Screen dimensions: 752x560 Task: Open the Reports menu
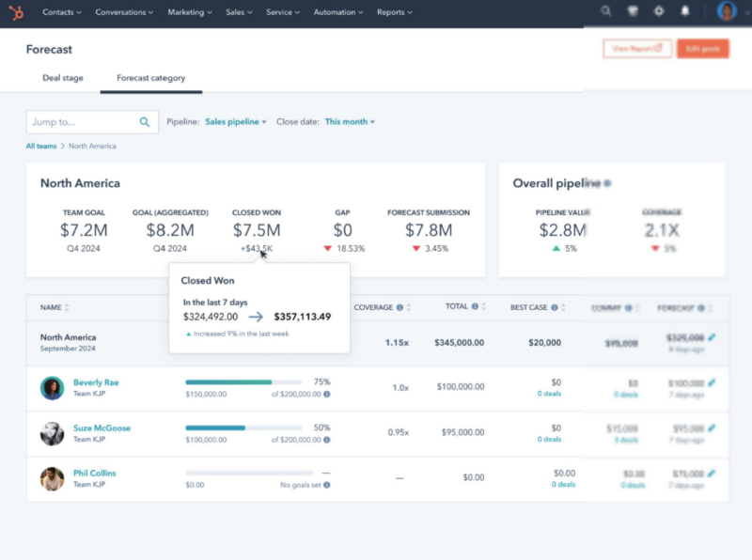tap(395, 12)
